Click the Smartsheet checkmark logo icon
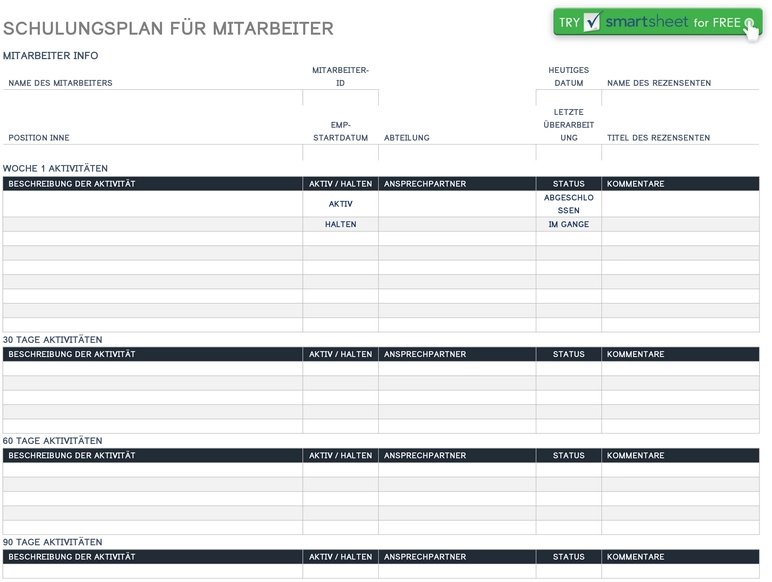The width and height of the screenshot is (772, 582). pos(592,22)
